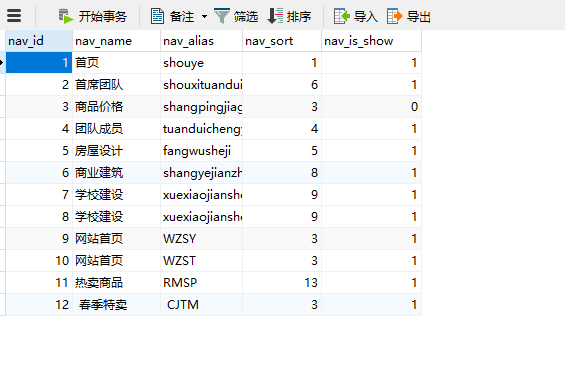This screenshot has height=388, width=565.
Task: Click the cell 首页 in nav_name
Action: (116, 63)
